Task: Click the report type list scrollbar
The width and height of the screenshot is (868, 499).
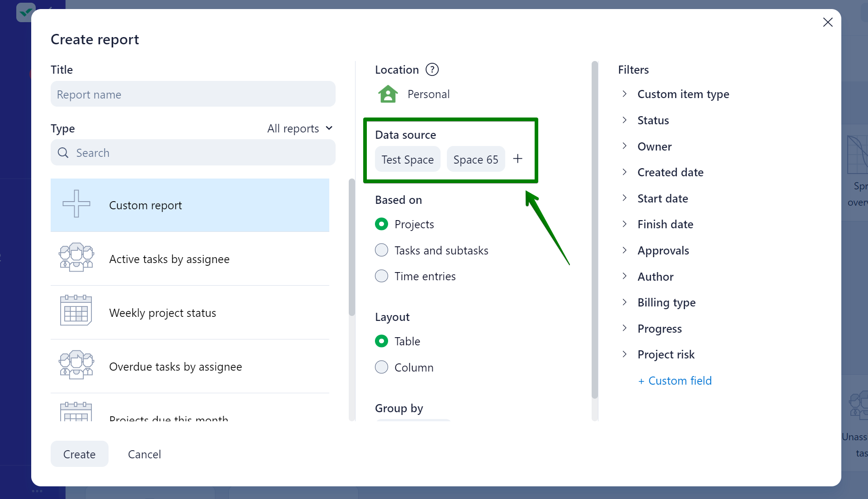Action: (x=351, y=248)
